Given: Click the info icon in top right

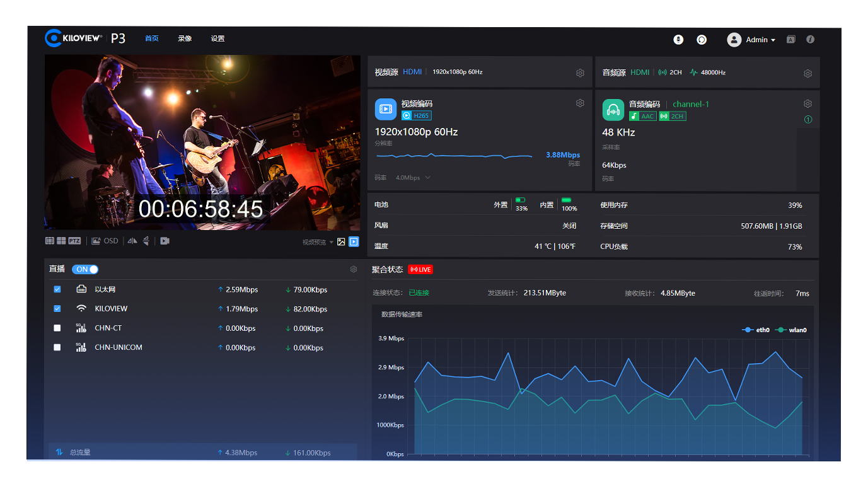Looking at the screenshot, I should pyautogui.click(x=810, y=39).
